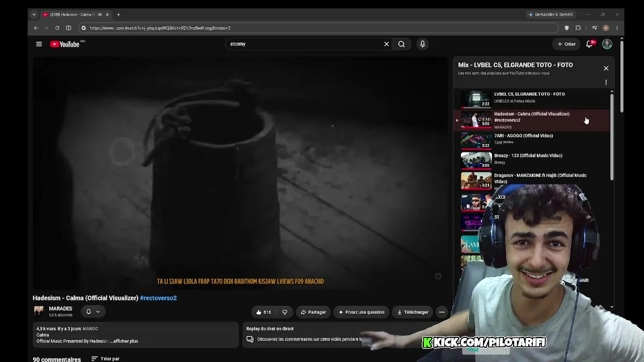Start voice search with the microphone
Screen dimensions: 644x362
tap(423, 44)
